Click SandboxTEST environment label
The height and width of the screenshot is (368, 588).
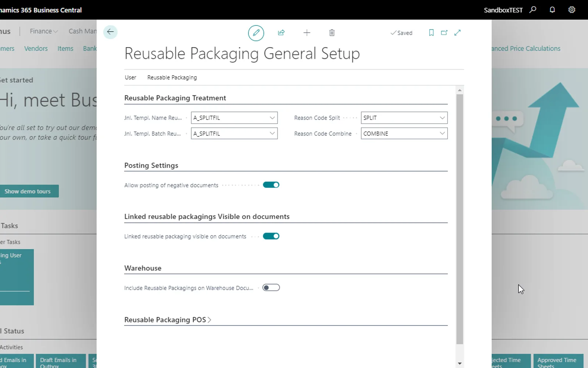pos(503,10)
